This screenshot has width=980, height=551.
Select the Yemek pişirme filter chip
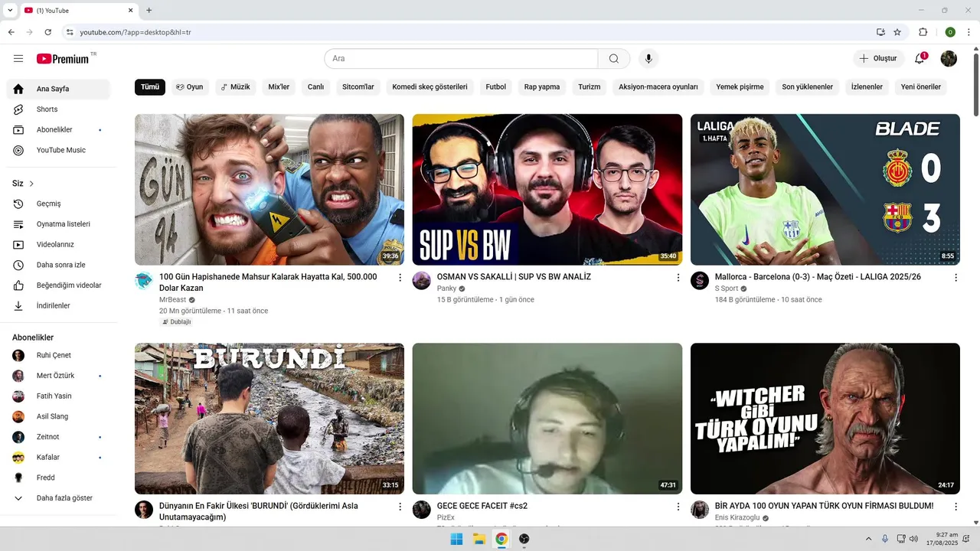click(x=740, y=87)
